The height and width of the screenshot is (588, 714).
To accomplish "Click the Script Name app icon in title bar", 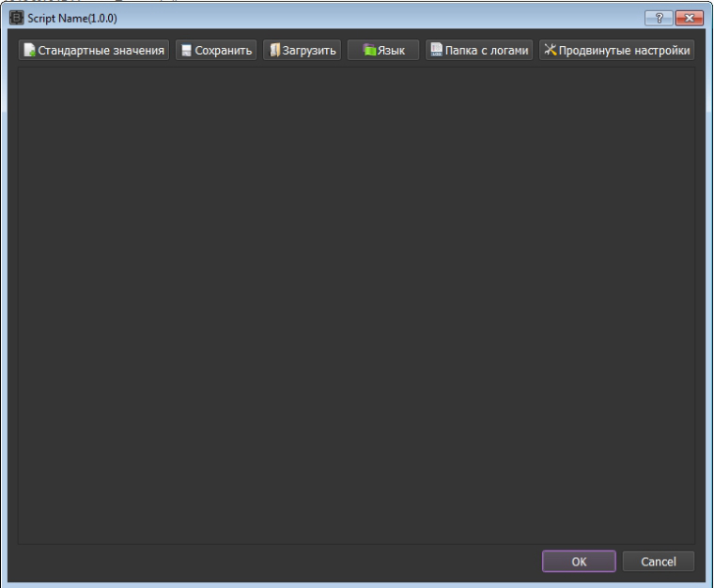I will click(16, 19).
